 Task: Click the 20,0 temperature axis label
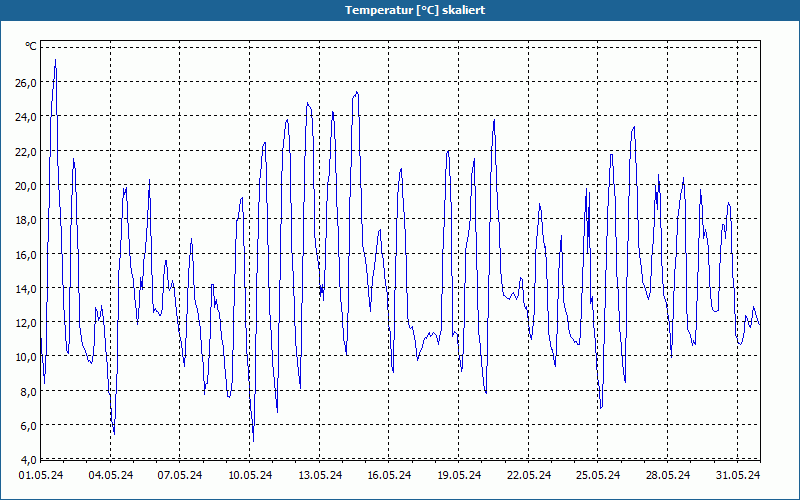click(x=26, y=186)
